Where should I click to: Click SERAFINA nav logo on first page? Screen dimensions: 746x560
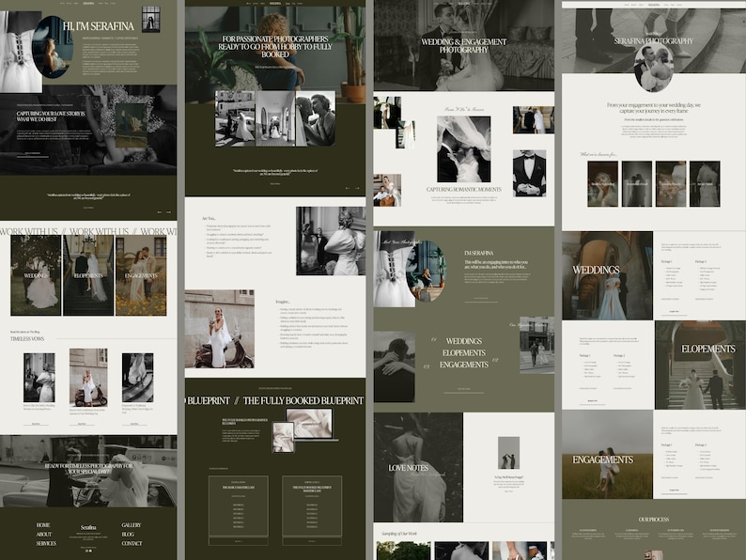[88, 4]
